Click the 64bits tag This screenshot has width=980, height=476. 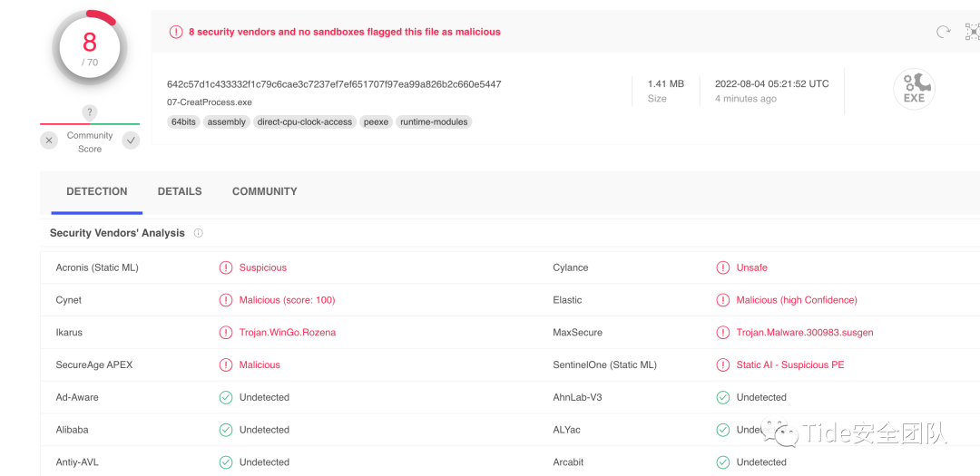pyautogui.click(x=183, y=121)
